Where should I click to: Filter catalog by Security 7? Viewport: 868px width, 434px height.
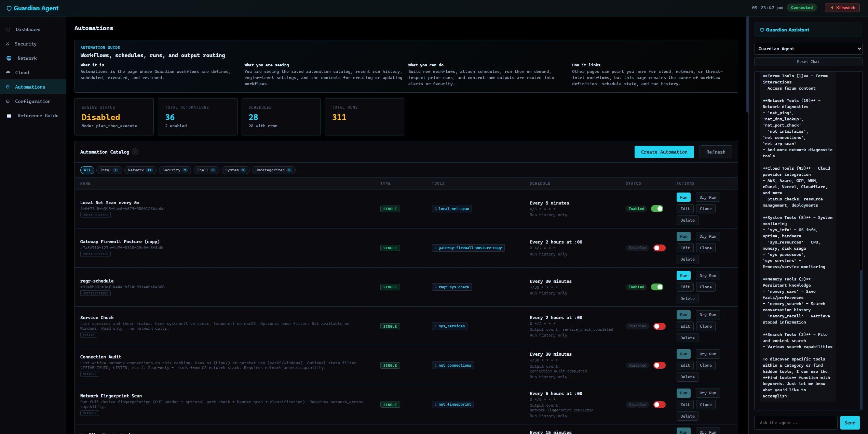[175, 170]
